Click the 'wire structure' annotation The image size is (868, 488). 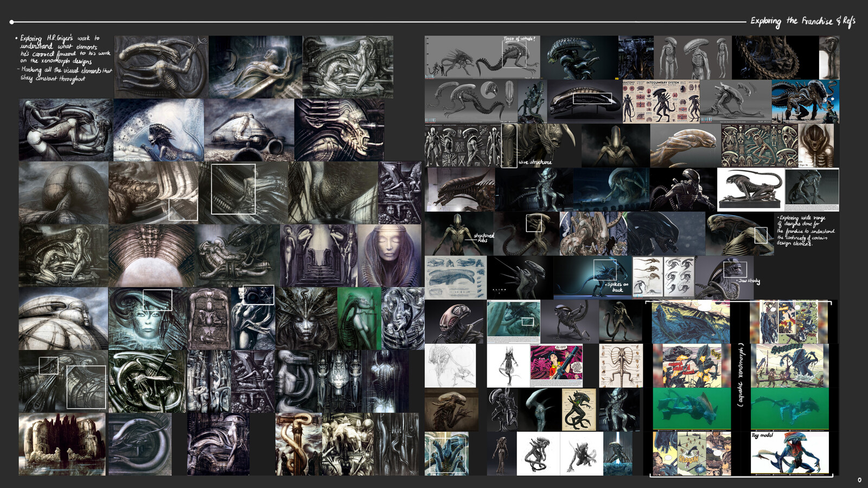click(x=535, y=162)
